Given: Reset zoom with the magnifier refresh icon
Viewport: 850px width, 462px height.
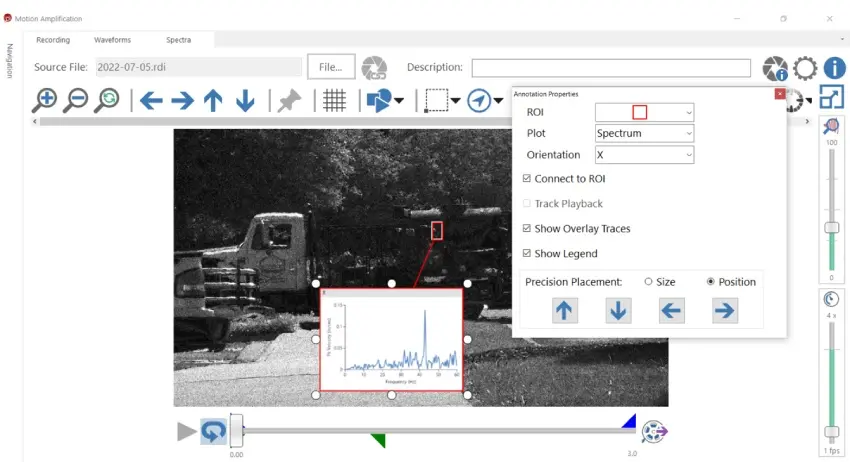Looking at the screenshot, I should point(107,100).
